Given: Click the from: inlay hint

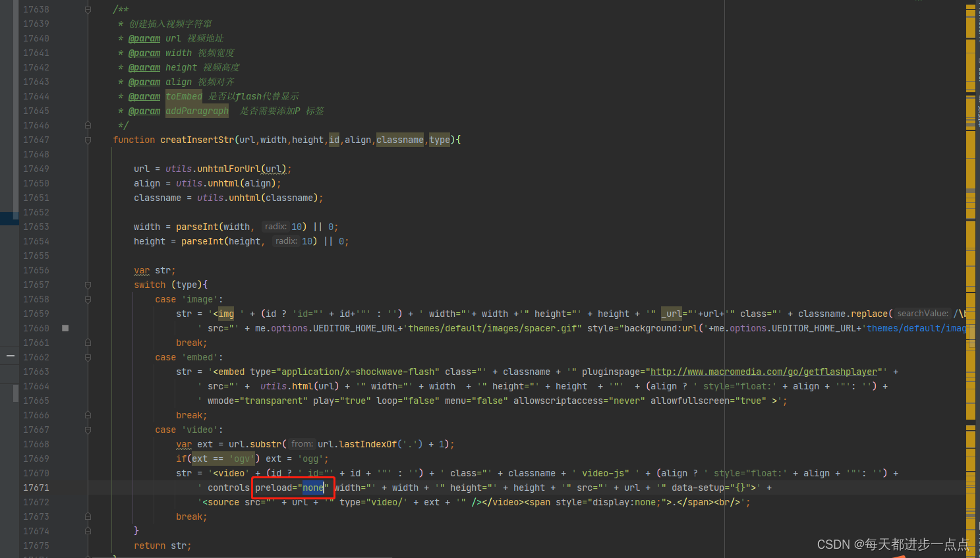Looking at the screenshot, I should click(302, 444).
